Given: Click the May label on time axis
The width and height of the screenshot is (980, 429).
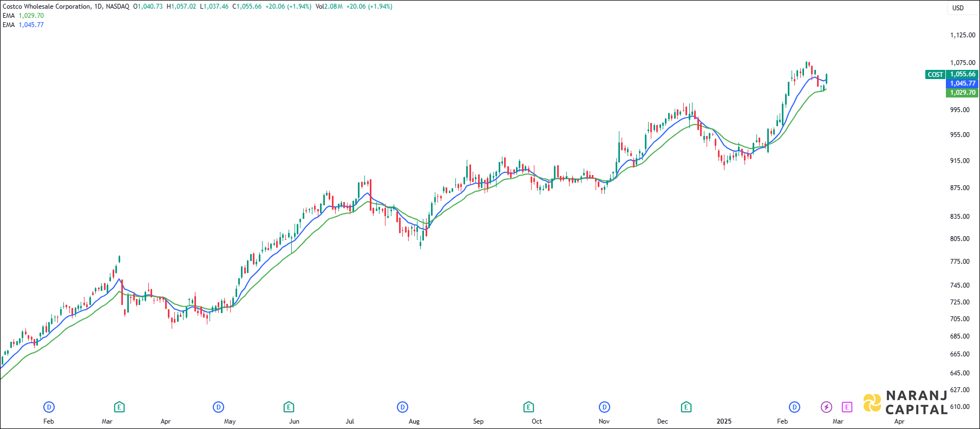Looking at the screenshot, I should (x=230, y=421).
